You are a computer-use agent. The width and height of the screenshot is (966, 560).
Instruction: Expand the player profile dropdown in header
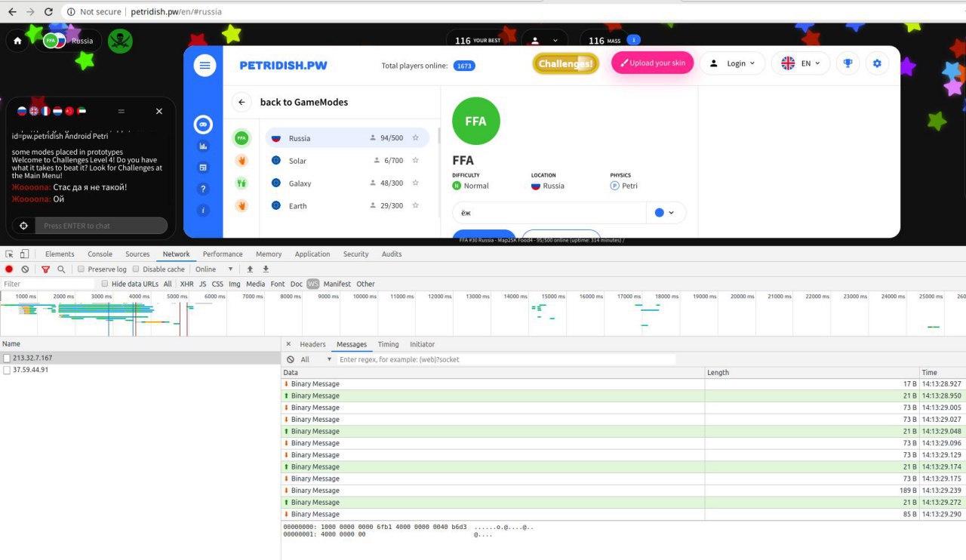pyautogui.click(x=544, y=40)
